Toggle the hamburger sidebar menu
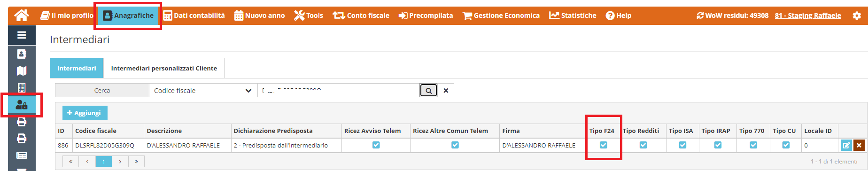 [x=22, y=35]
